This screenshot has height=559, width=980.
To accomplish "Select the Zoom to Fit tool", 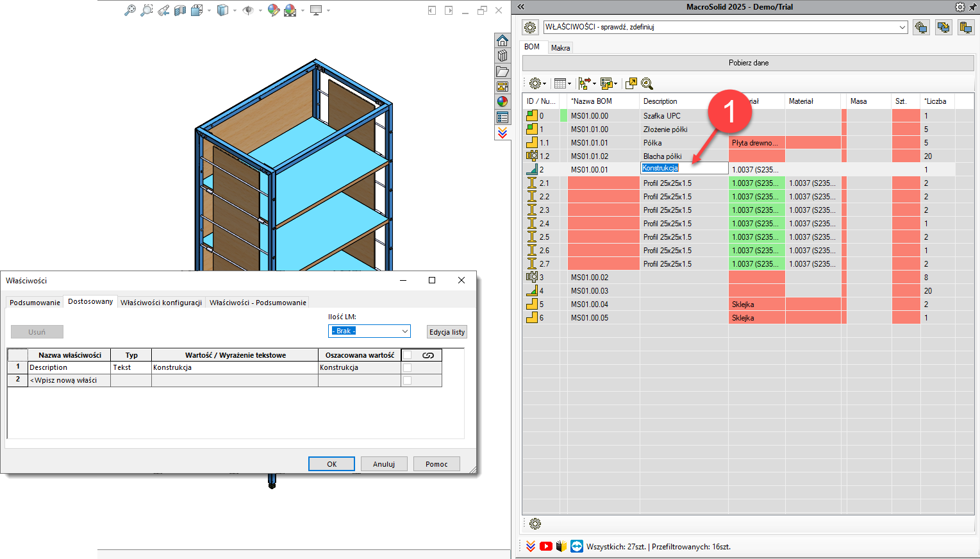I will [130, 10].
